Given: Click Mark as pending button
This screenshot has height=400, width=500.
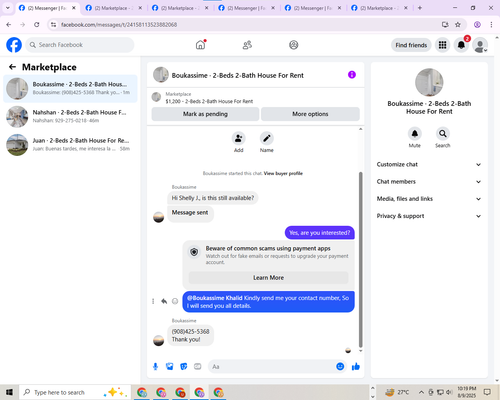Looking at the screenshot, I should pyautogui.click(x=205, y=114).
